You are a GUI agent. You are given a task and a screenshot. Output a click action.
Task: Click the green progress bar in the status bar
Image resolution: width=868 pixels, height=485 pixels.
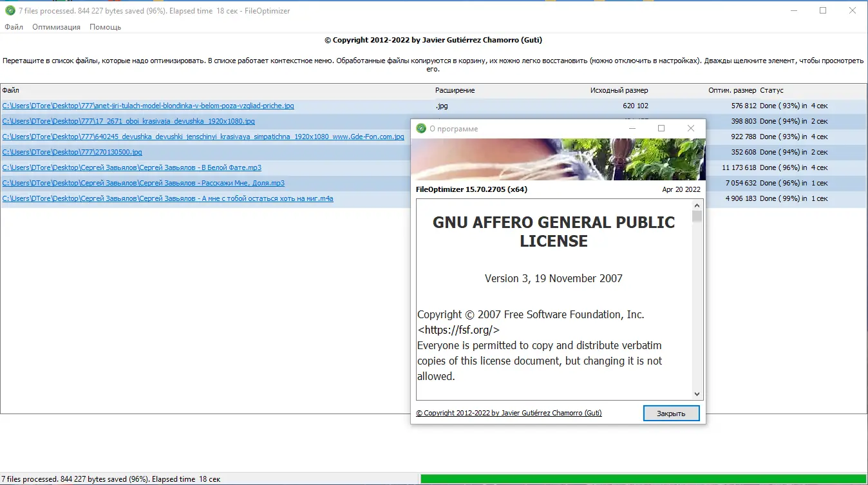click(643, 479)
